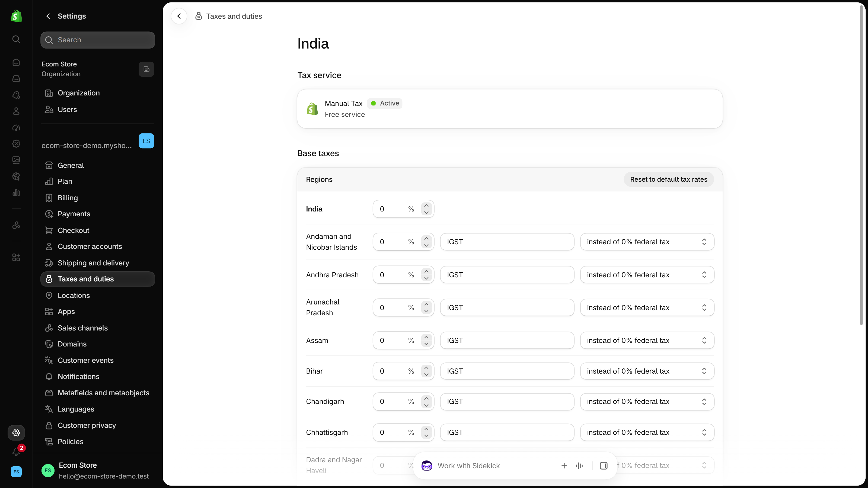Click the settings gear icon in rail
Screen dimensions: 868x488
click(x=16, y=433)
